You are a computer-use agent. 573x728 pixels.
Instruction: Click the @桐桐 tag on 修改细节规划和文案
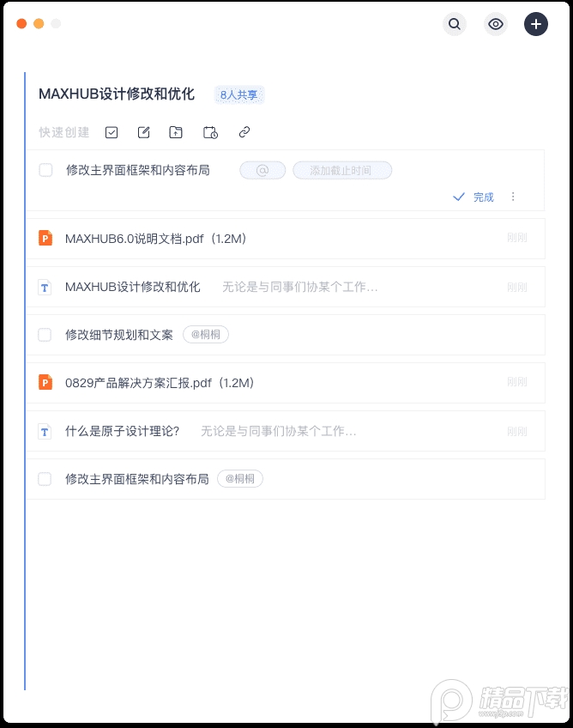pos(206,334)
